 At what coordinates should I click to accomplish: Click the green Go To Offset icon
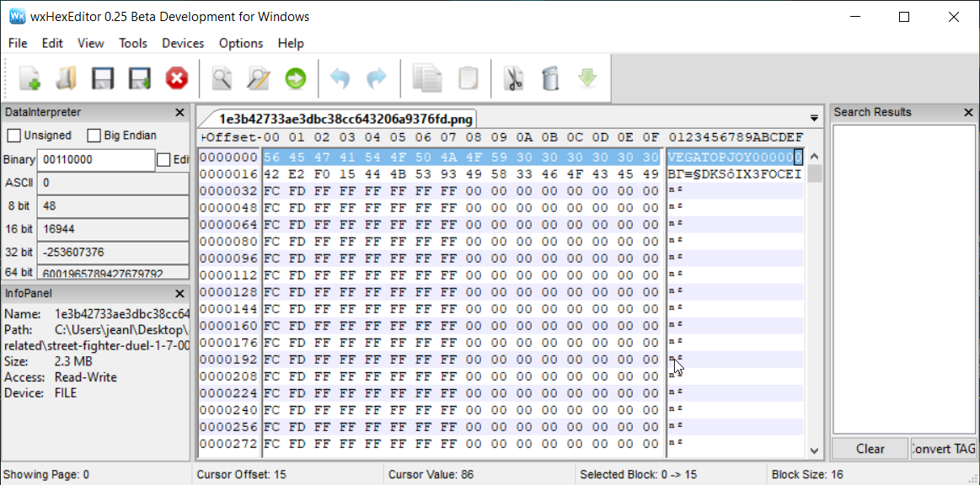click(295, 78)
